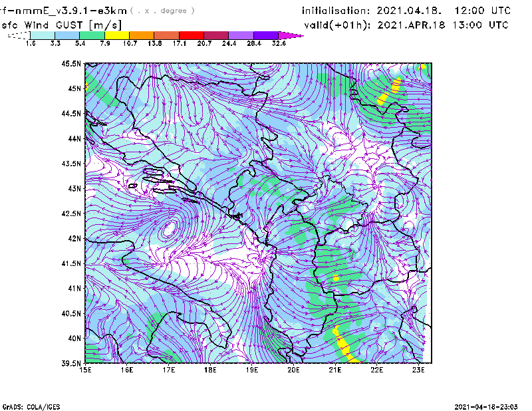Click the legend value 24.4

(x=229, y=43)
